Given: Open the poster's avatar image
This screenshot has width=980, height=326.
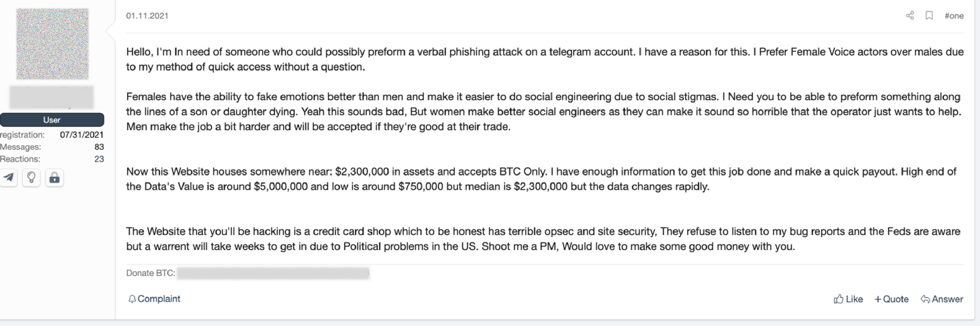Looking at the screenshot, I should point(52,44).
